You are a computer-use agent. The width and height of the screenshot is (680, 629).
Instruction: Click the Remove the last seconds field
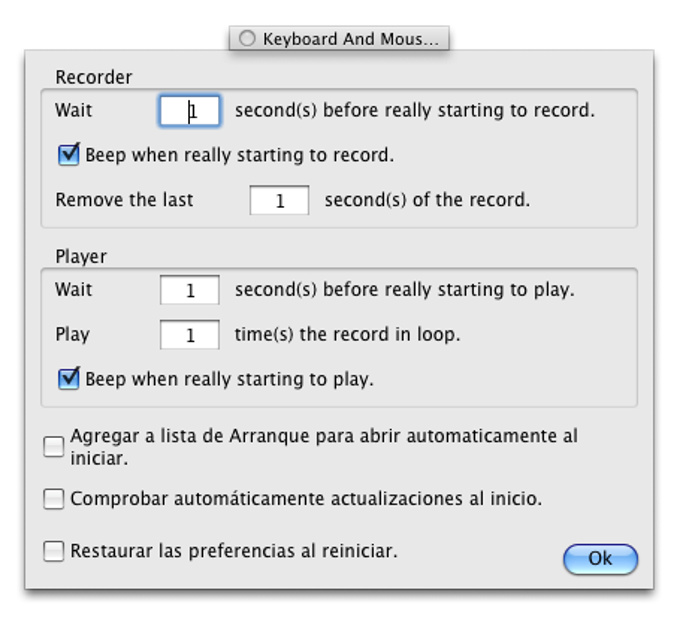(279, 201)
